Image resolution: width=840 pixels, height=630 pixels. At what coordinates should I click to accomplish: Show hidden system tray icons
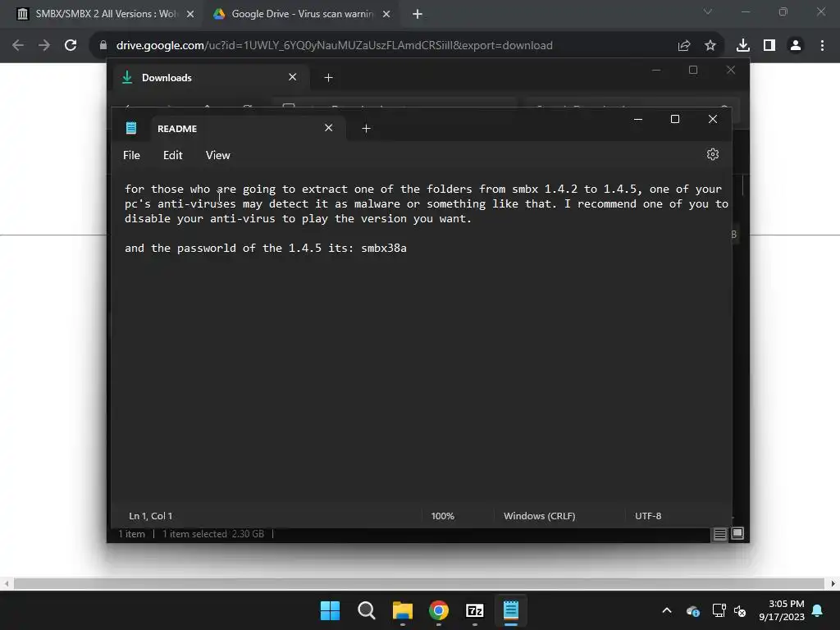(x=667, y=610)
